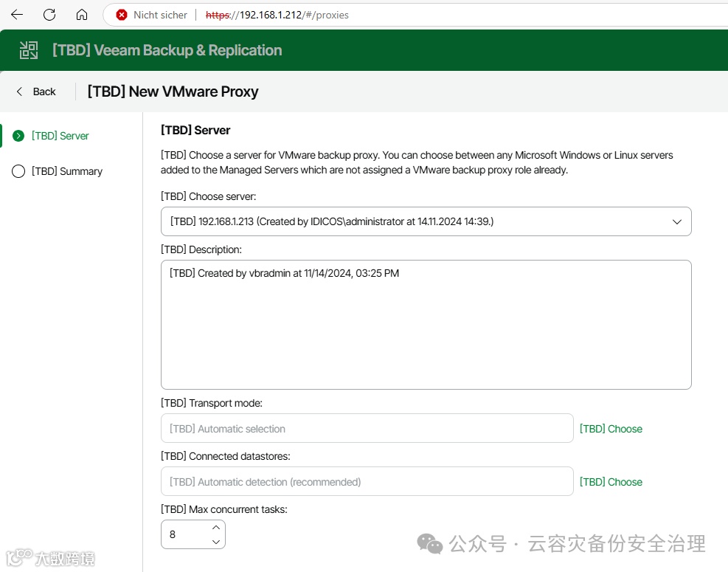Reload the page with the refresh icon

pos(49,15)
